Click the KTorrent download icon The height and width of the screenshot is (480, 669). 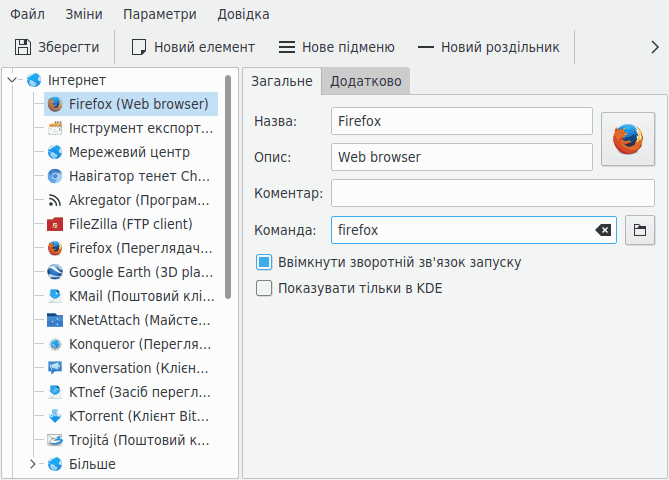pos(55,416)
